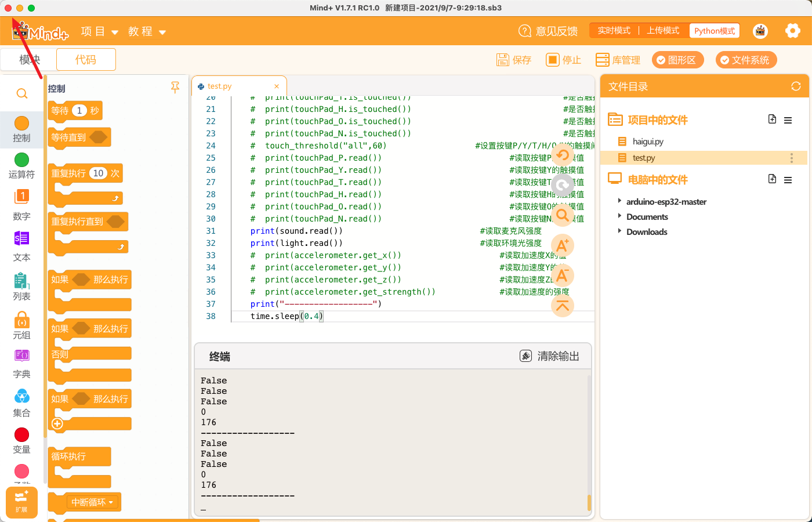Open haigui.py in project files
Screen dimensions: 812x522
[x=648, y=142]
